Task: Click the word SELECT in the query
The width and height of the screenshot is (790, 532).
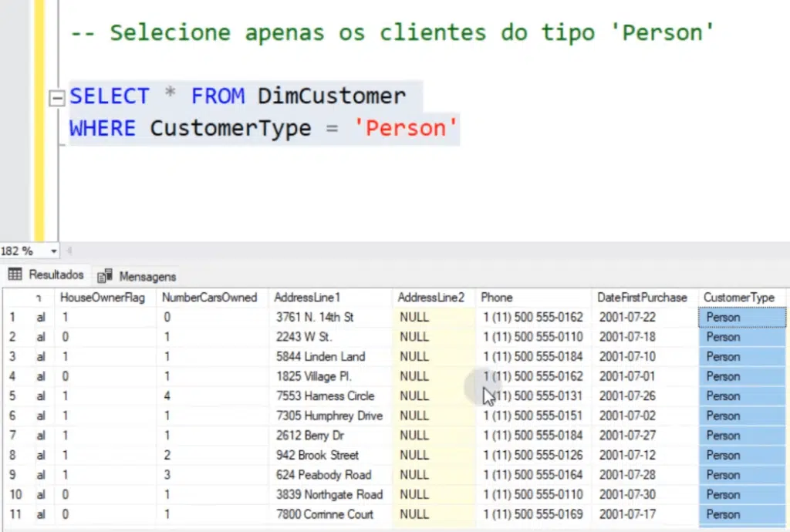Action: coord(109,96)
